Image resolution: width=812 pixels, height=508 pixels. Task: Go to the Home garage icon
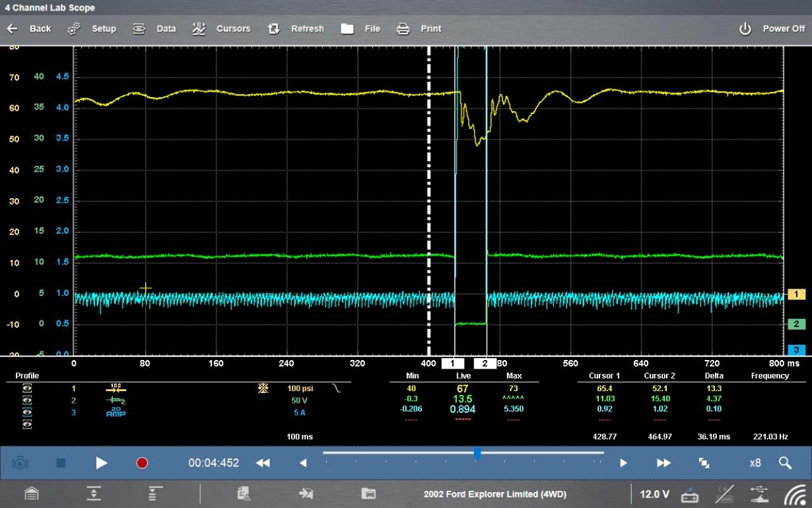coord(31,493)
